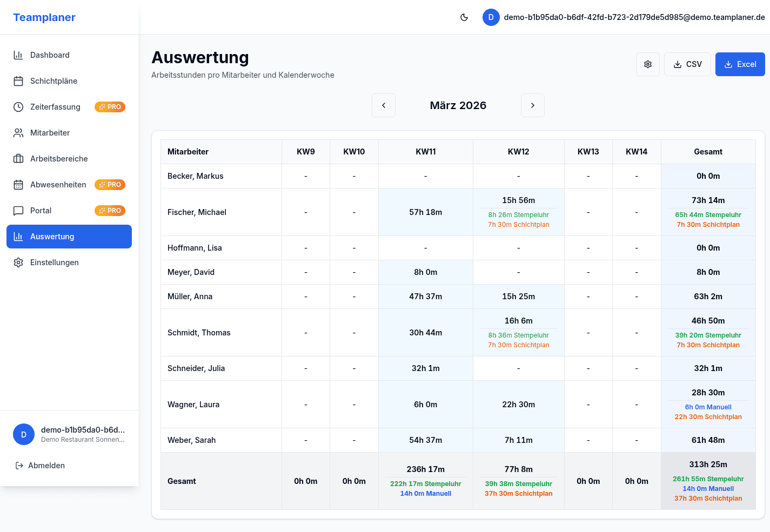Open the Dashboard via its chart icon
770x532 pixels.
(x=18, y=55)
